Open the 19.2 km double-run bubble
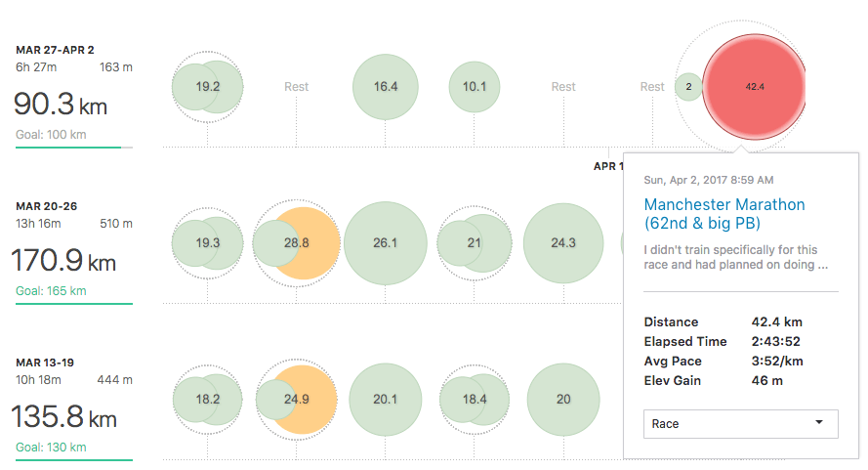 tap(208, 87)
